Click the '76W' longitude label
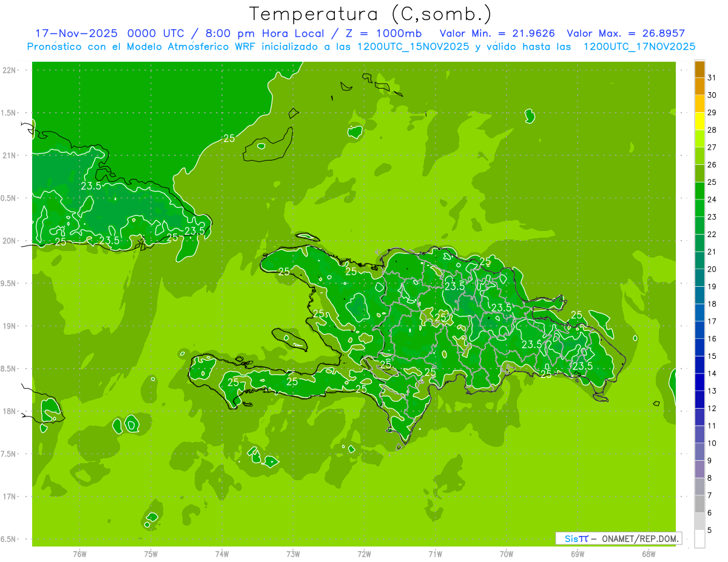The width and height of the screenshot is (728, 562). 79,554
